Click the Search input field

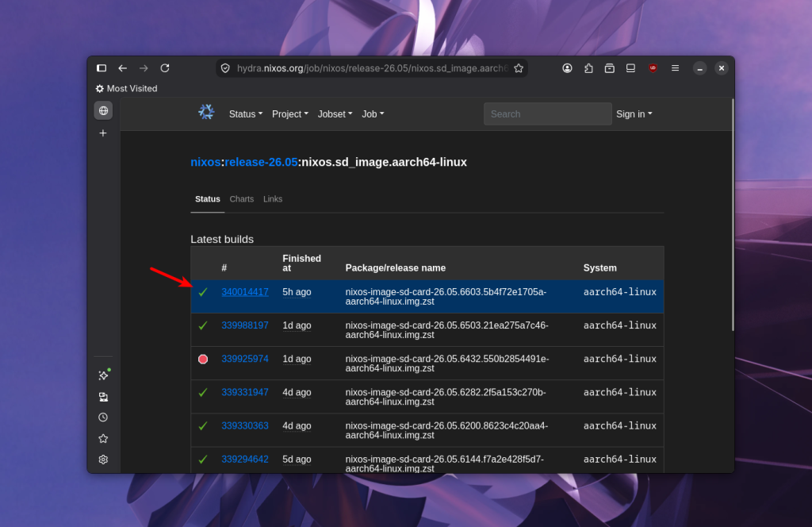point(547,114)
